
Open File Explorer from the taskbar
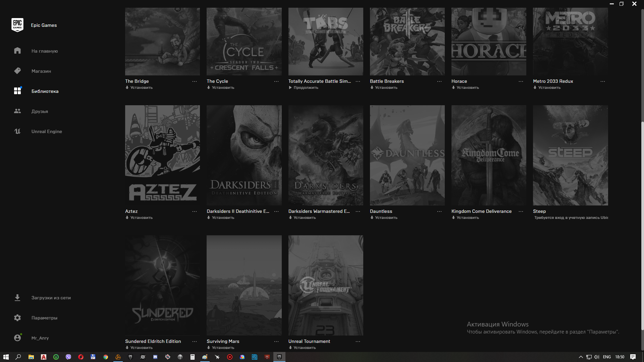click(31, 357)
